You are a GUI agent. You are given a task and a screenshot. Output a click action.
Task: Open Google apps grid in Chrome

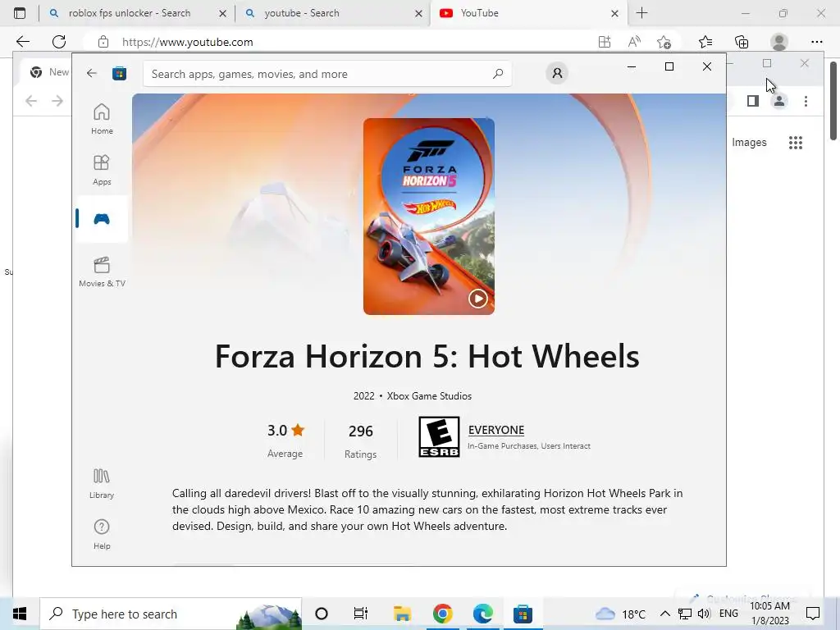coord(796,143)
